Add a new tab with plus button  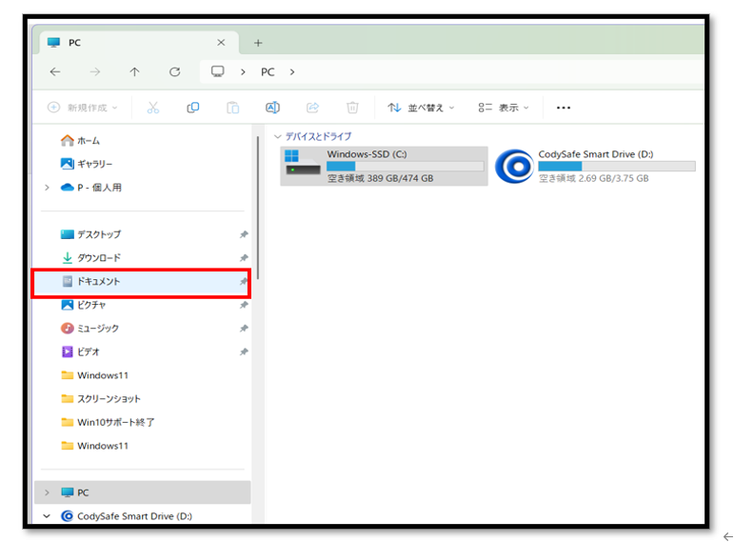coord(258,43)
